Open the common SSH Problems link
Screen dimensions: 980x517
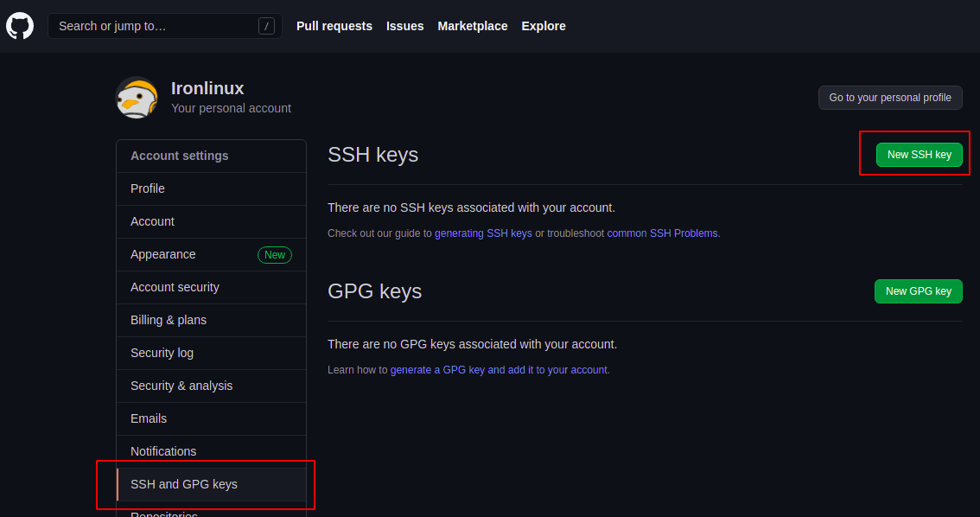[x=662, y=233]
